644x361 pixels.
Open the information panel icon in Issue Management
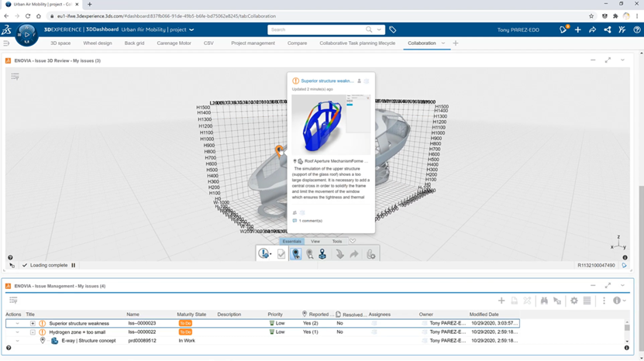click(x=617, y=301)
